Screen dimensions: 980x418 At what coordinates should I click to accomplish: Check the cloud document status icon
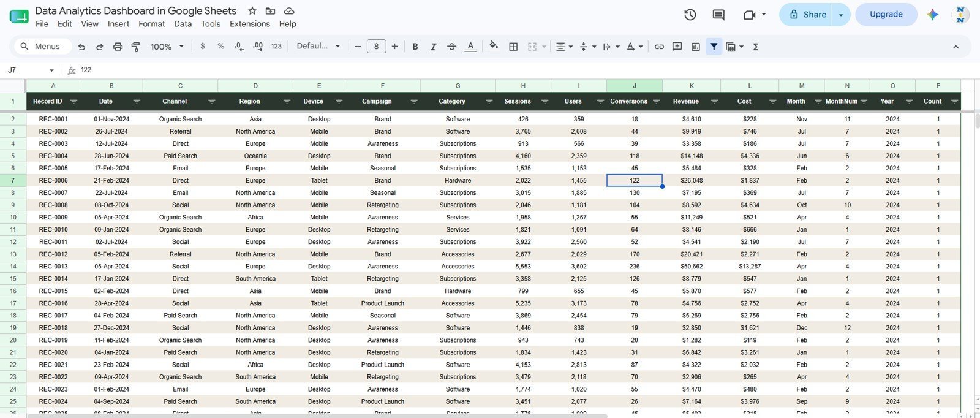[289, 11]
